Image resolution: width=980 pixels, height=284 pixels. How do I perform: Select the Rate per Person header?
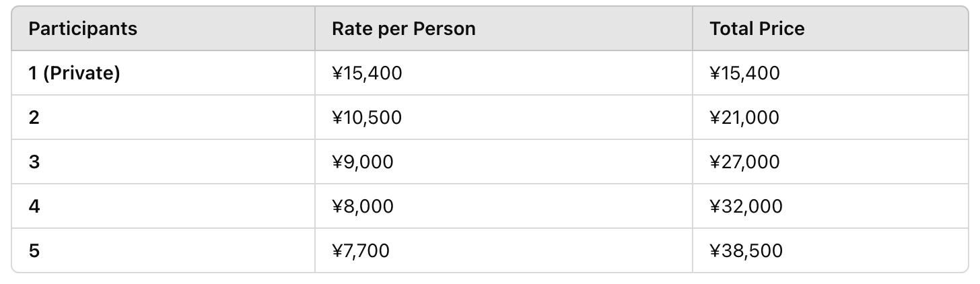(x=503, y=29)
